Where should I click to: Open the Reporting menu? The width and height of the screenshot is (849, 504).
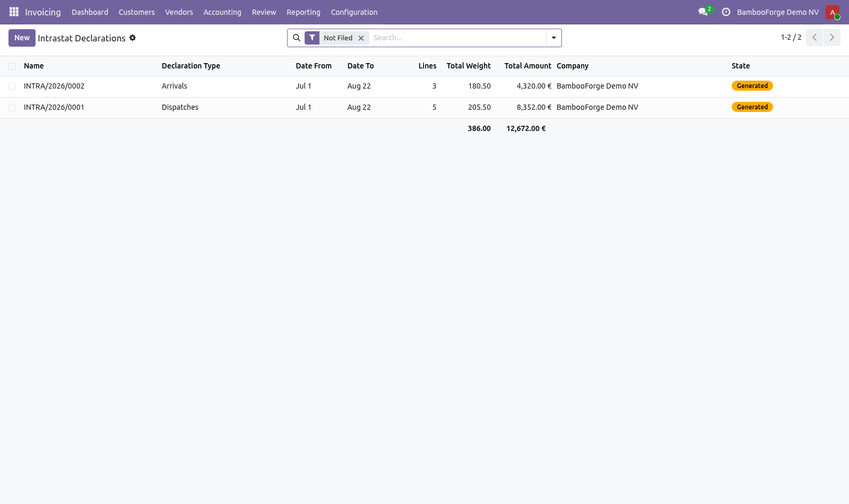(304, 12)
